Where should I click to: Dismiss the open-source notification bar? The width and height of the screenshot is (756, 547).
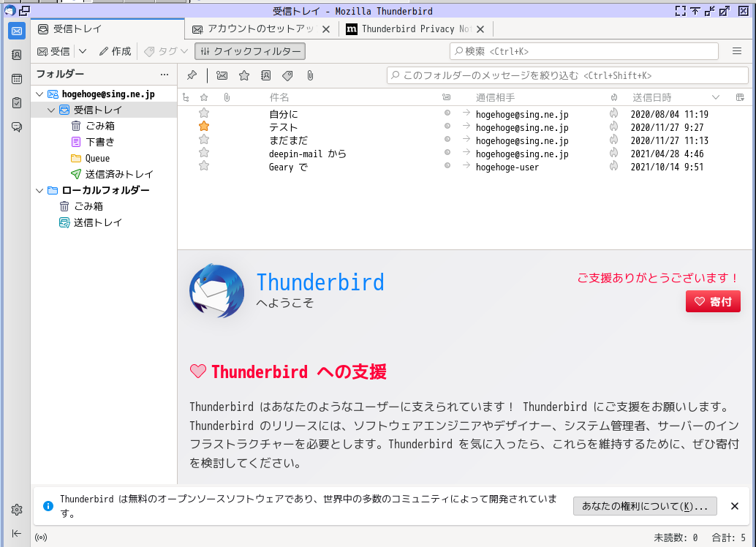[x=734, y=506]
